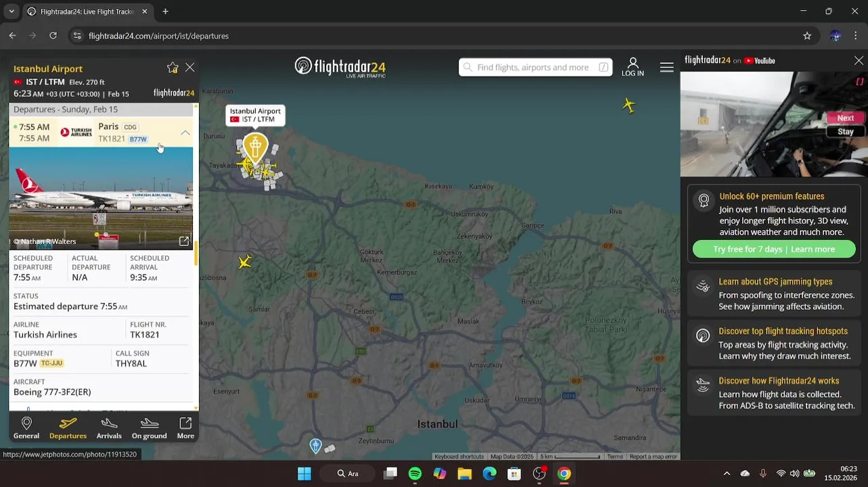868x487 pixels.
Task: Play the Flightradar24 cockpit video
Action: click(774, 124)
